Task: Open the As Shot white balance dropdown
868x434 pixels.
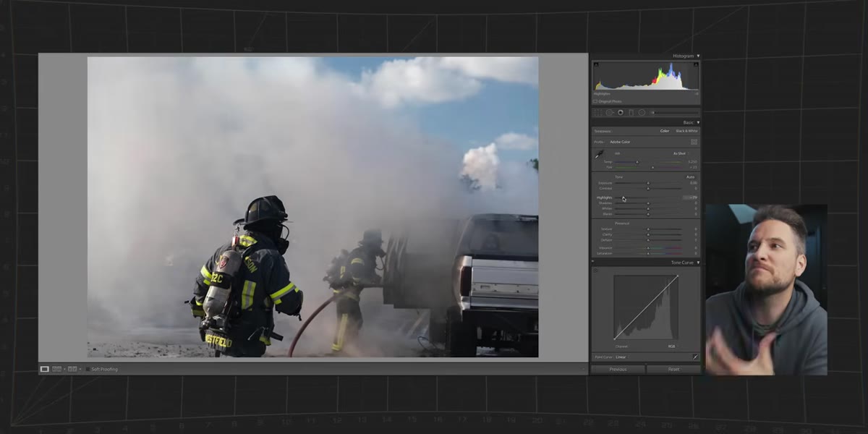Action: pos(680,153)
